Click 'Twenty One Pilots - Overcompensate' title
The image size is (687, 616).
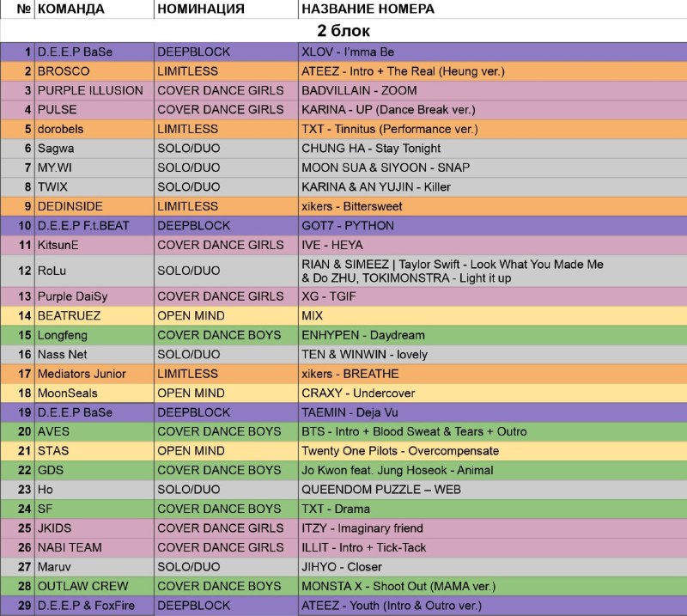click(400, 451)
